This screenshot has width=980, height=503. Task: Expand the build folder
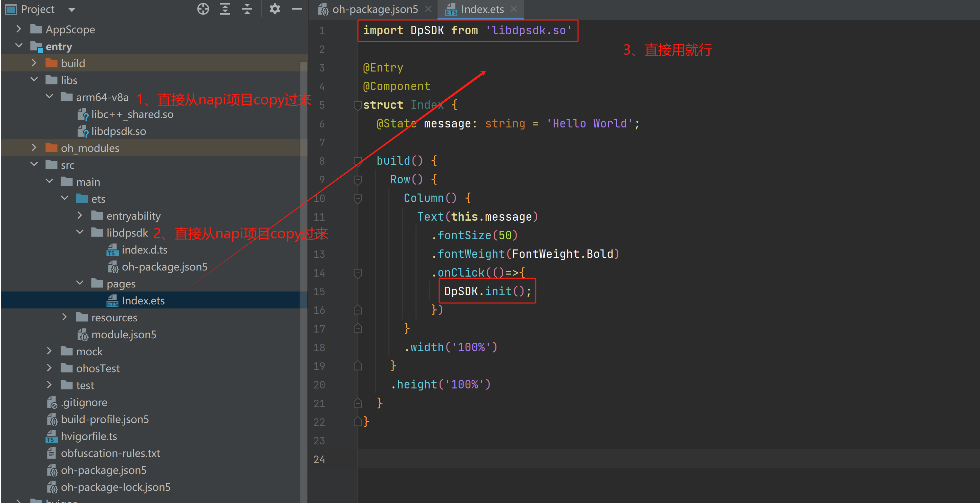click(x=34, y=63)
